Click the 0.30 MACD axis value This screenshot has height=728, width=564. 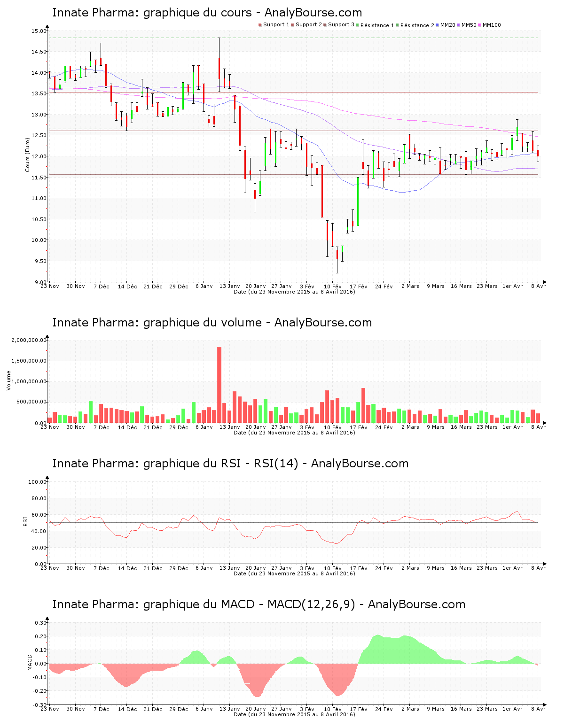click(x=41, y=623)
